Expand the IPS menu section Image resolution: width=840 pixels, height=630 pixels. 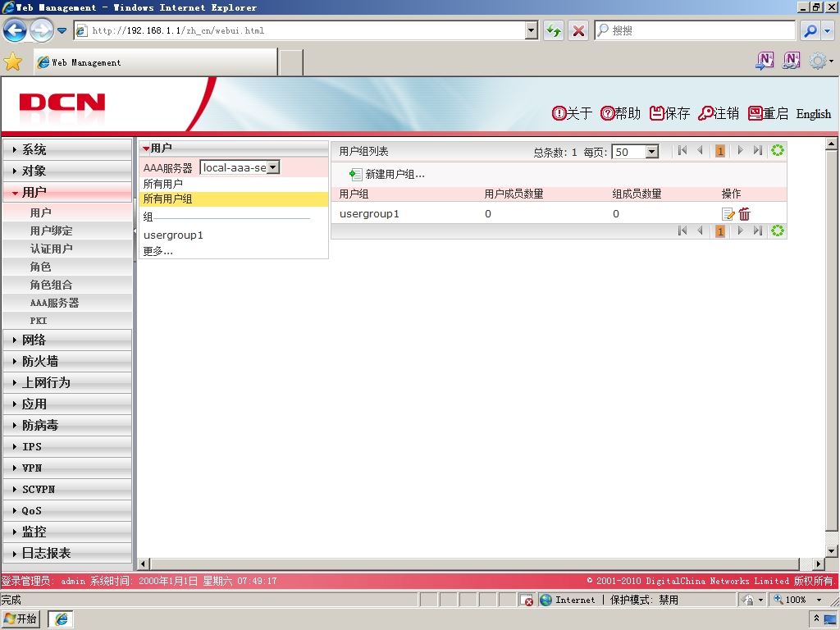(x=67, y=447)
